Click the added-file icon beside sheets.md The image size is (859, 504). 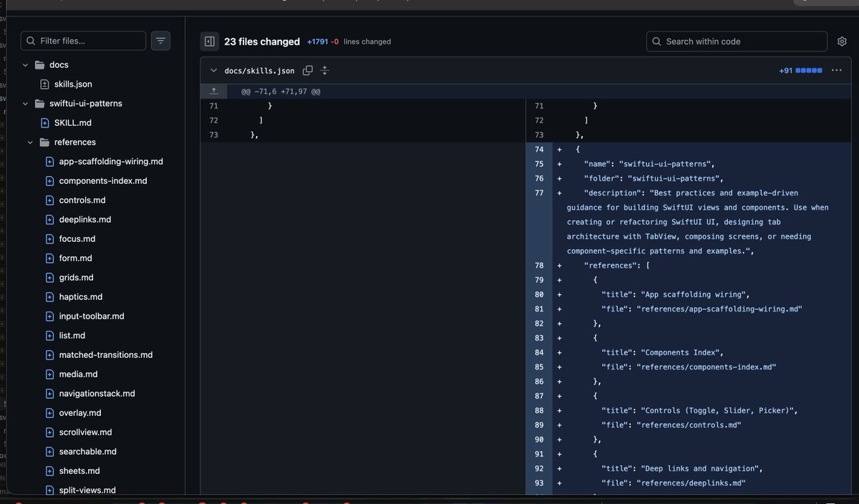tap(50, 470)
